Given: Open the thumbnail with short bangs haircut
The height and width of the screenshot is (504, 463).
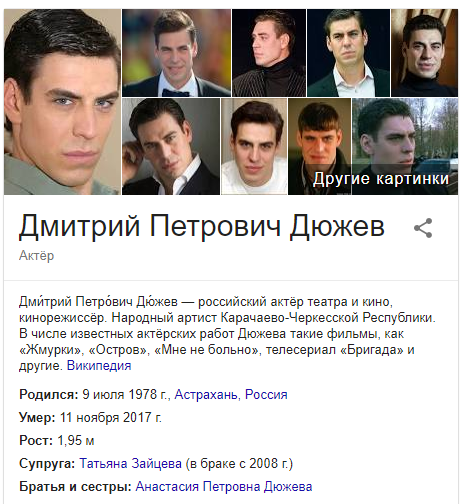Looking at the screenshot, I should 319,146.
